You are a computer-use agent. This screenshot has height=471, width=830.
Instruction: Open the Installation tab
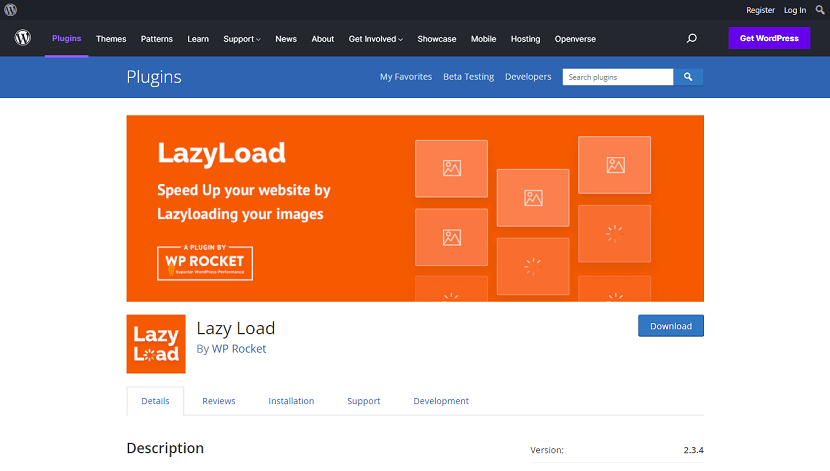point(291,401)
